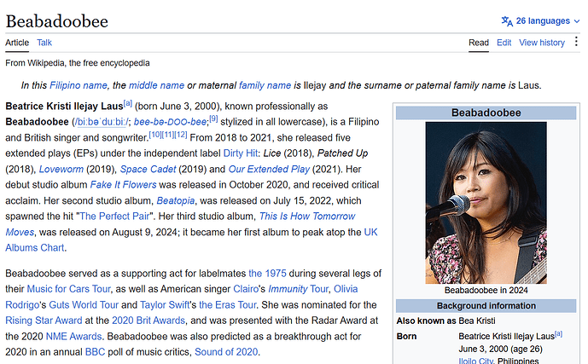Open the vertical ellipsis page tools menu
Viewport: 588px width, 364px height.
tap(576, 42)
